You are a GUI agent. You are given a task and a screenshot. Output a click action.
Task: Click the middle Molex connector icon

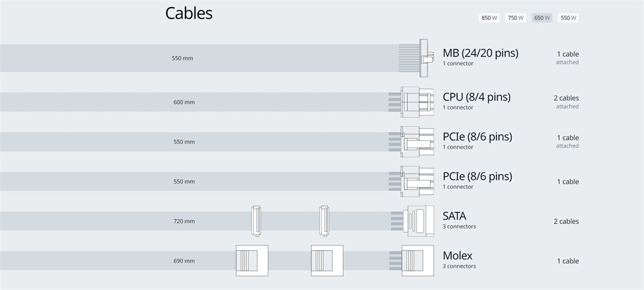327,260
